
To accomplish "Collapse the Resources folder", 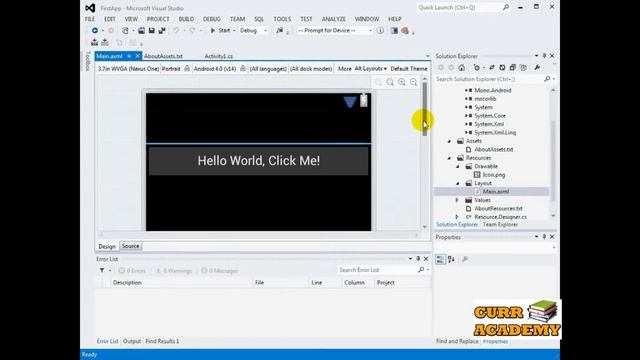I will pyautogui.click(x=450, y=158).
